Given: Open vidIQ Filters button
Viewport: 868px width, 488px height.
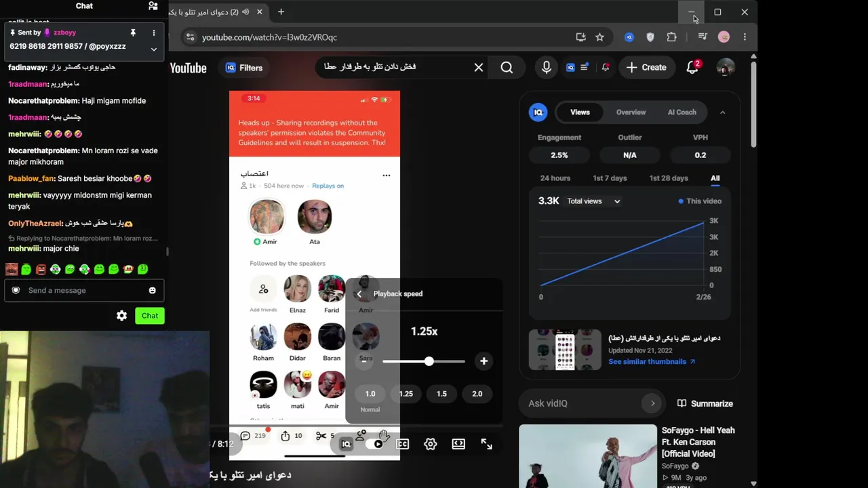Looking at the screenshot, I should [x=244, y=68].
